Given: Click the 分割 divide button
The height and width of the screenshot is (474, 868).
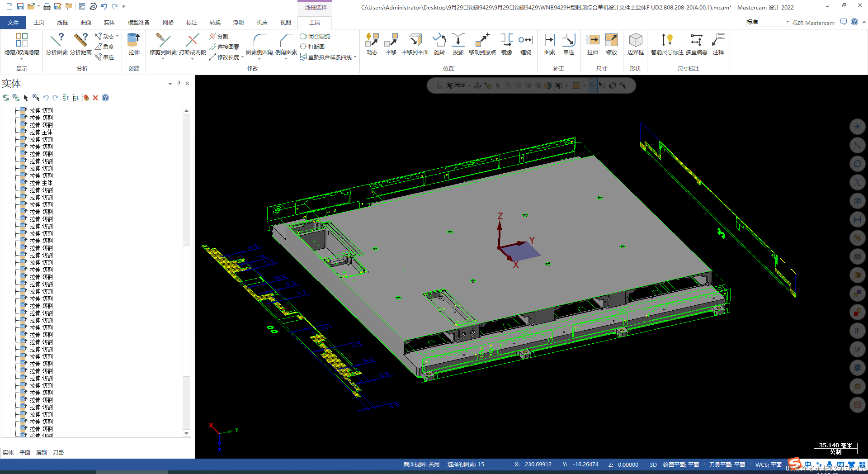Looking at the screenshot, I should [x=219, y=36].
